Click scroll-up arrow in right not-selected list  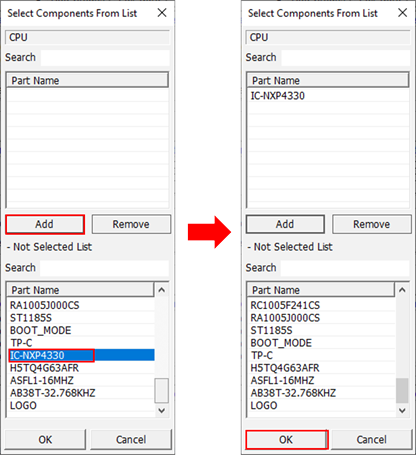pyautogui.click(x=402, y=290)
